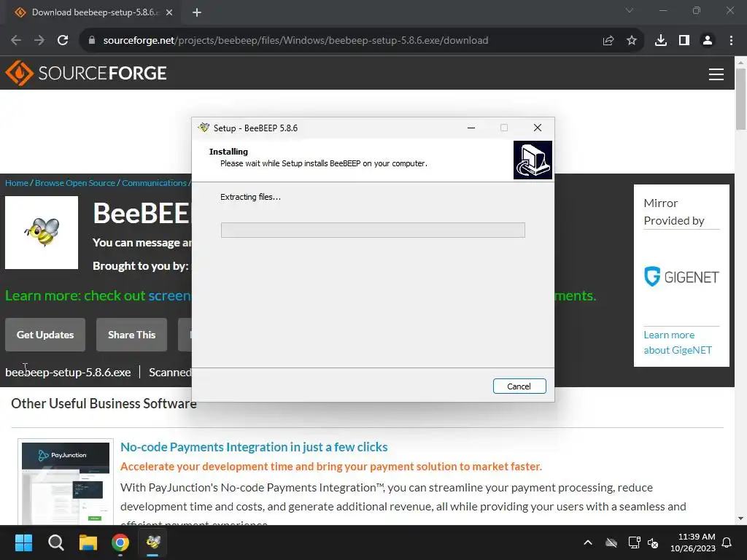Click the BeeBEEP bee project logo
Image resolution: width=747 pixels, height=560 pixels.
tap(42, 233)
